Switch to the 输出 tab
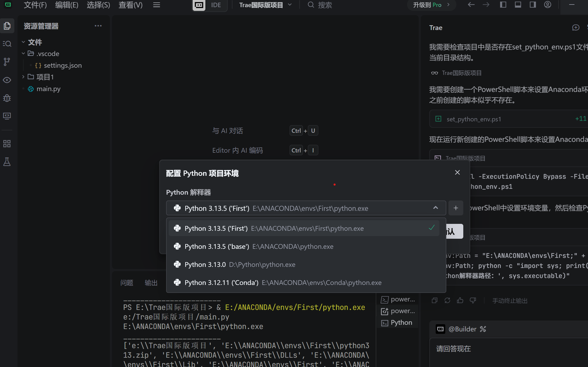Image resolution: width=588 pixels, height=367 pixels. (x=151, y=283)
